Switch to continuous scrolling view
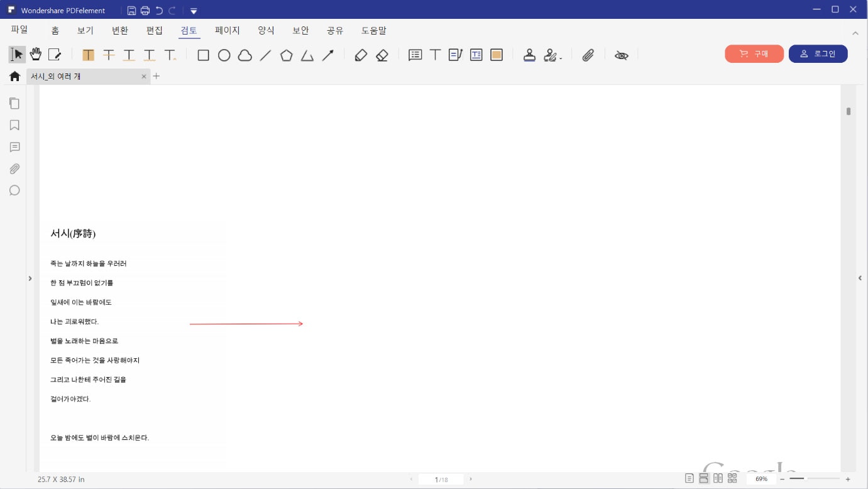 click(x=703, y=479)
